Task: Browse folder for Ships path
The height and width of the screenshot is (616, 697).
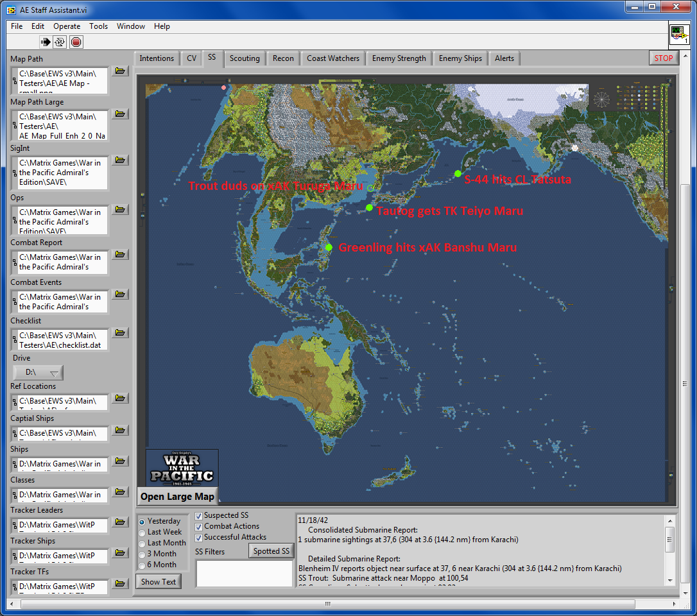Action: pyautogui.click(x=120, y=461)
